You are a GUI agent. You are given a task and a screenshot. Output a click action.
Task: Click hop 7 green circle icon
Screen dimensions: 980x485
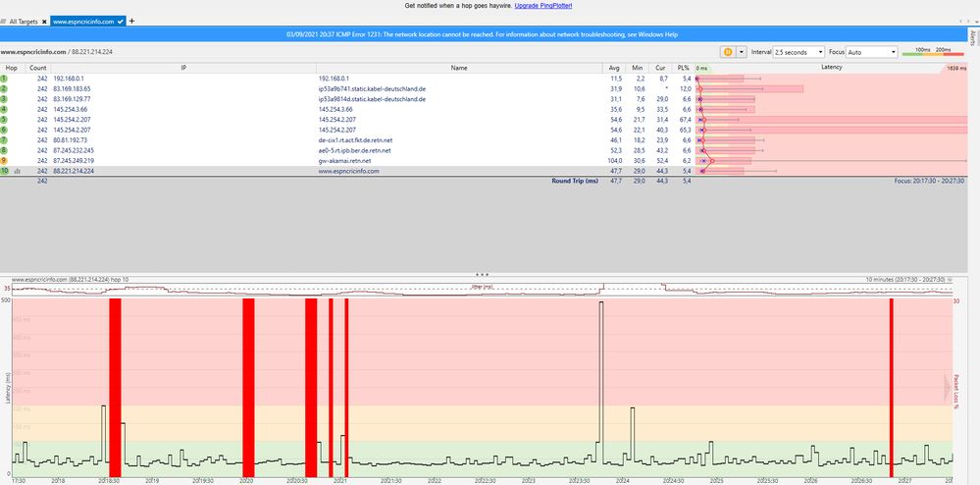(5, 140)
